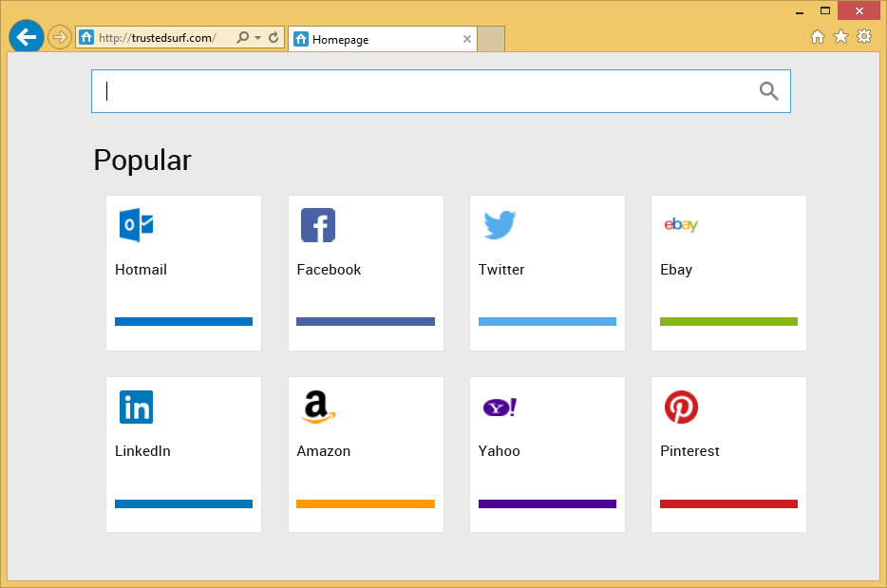Click the blue bar on the Hotmail tile
Viewport: 887px width, 588px height.
pyautogui.click(x=184, y=321)
